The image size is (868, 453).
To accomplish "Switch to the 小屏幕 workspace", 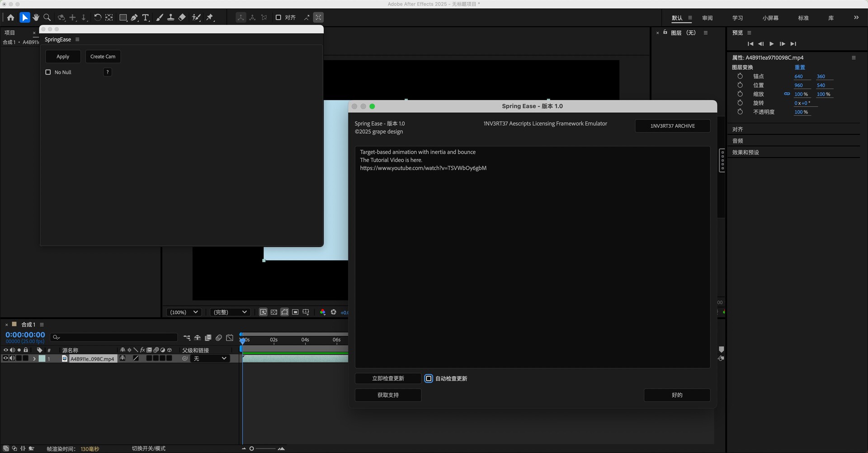I will 770,18.
